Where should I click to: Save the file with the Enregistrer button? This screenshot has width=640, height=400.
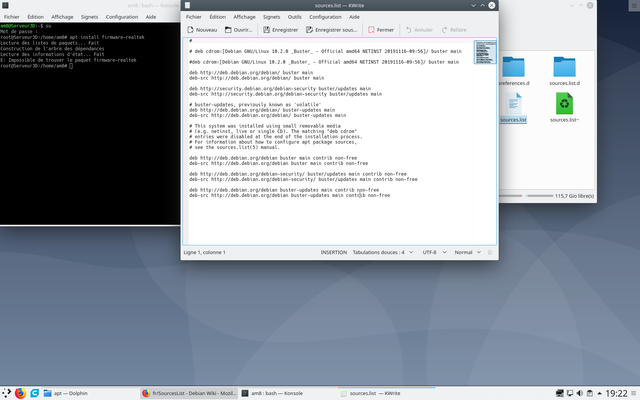coord(280,30)
